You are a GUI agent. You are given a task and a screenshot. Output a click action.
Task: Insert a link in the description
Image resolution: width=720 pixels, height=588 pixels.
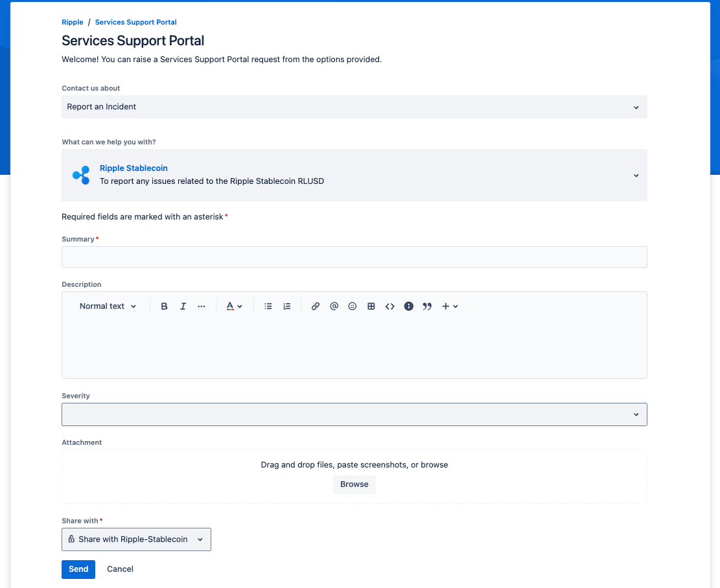click(x=316, y=306)
